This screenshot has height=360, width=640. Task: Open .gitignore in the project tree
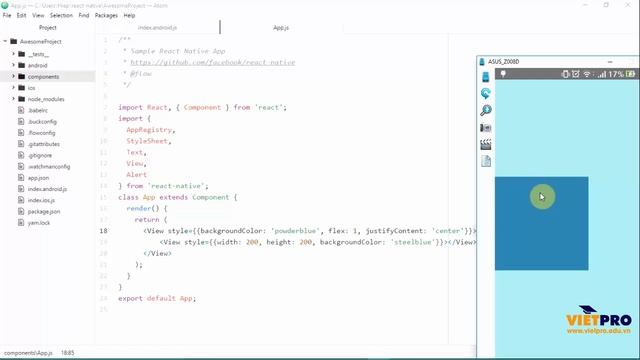40,155
